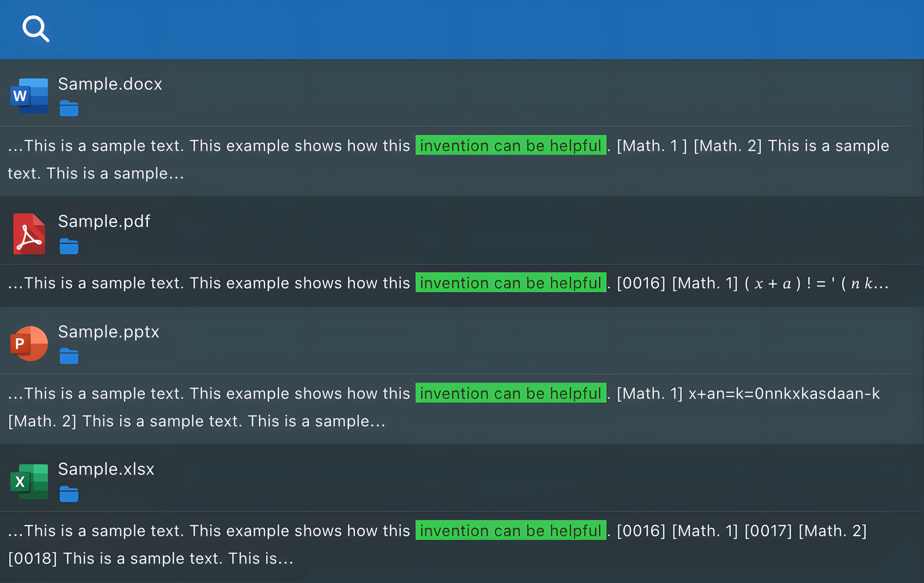Click the PowerPoint icon for Sample.pptx
Image resolution: width=924 pixels, height=583 pixels.
pos(29,344)
